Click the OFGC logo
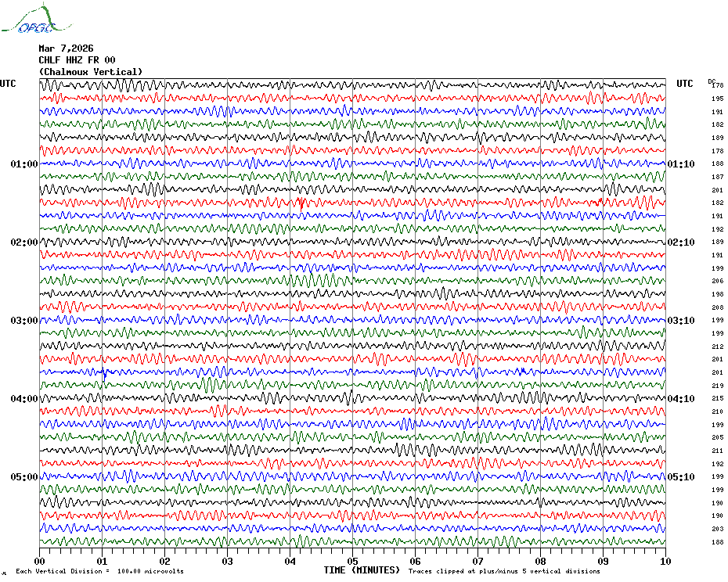 click(36, 19)
